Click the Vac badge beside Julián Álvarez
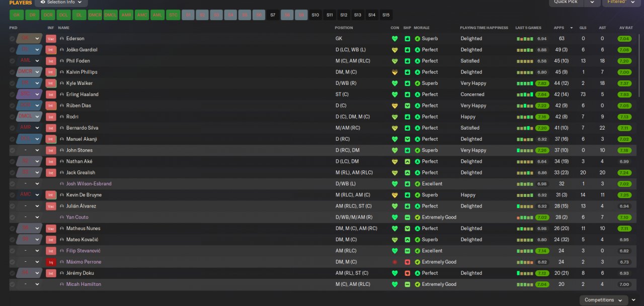 click(50, 207)
